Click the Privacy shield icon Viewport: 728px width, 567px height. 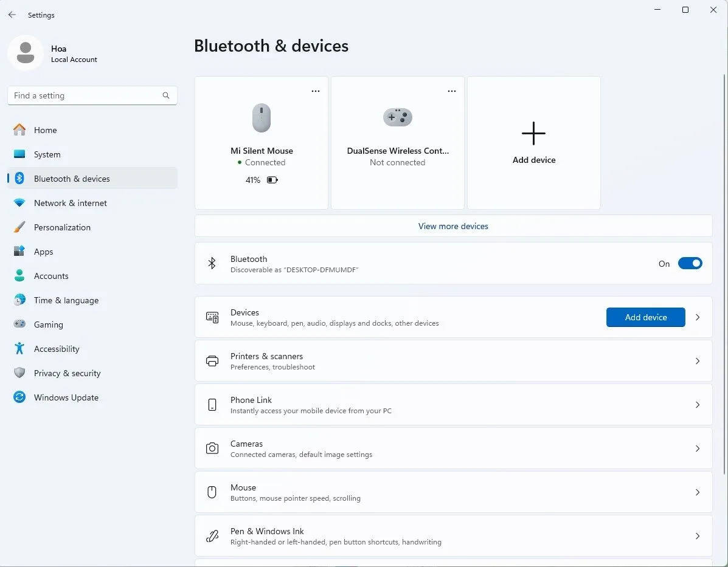[19, 373]
